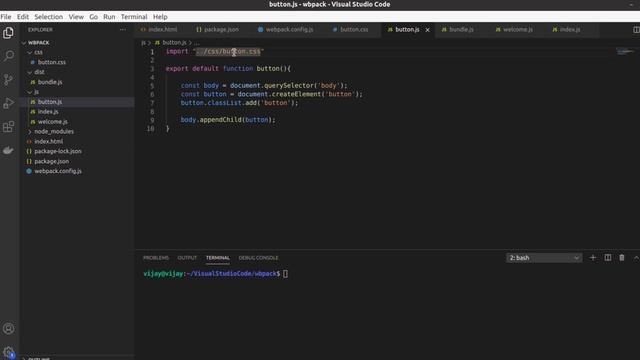Open the Selection menu
This screenshot has width=640, height=360.
tap(49, 17)
